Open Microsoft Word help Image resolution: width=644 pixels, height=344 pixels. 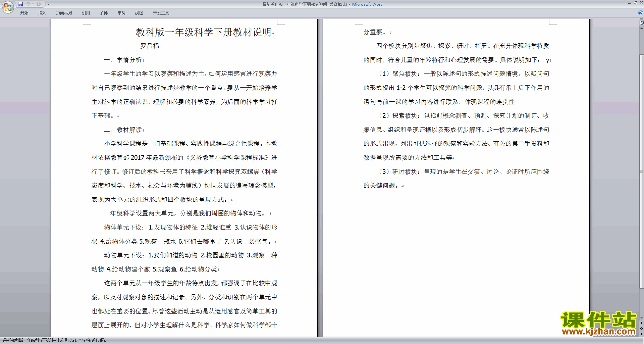(641, 13)
